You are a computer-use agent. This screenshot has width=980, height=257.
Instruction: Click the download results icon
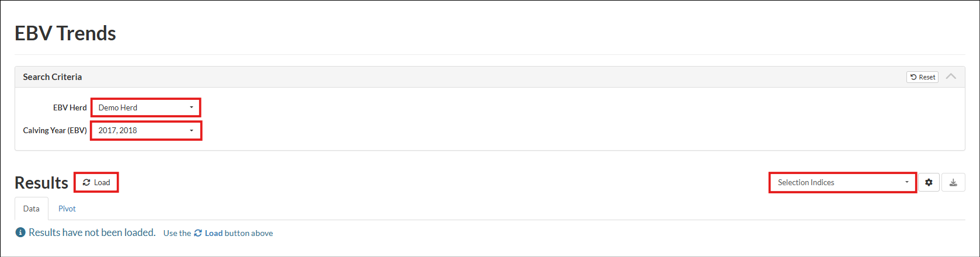(953, 182)
